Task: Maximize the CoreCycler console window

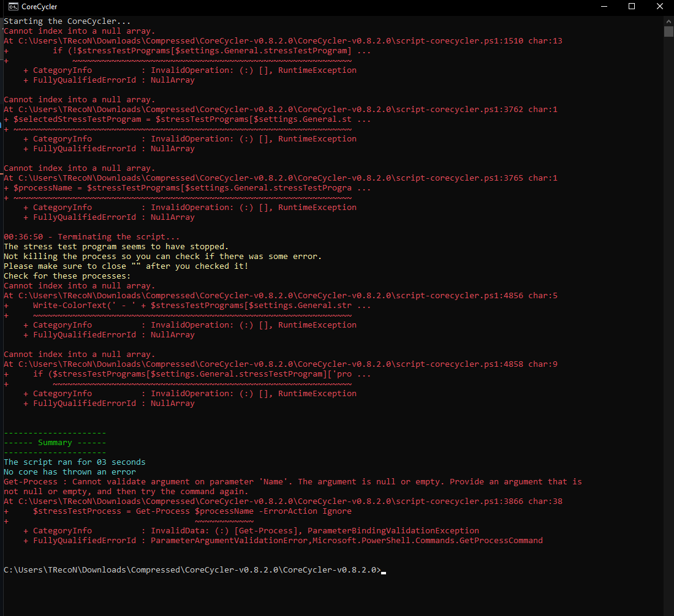Action: coord(632,7)
